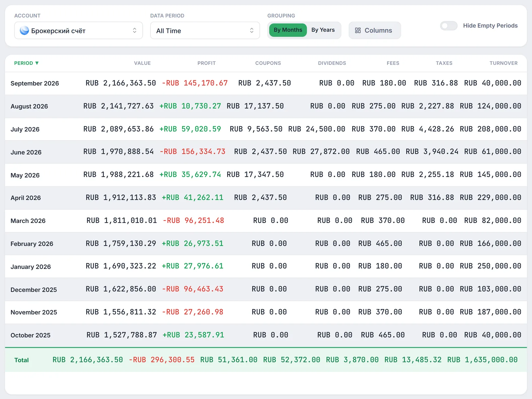This screenshot has width=532, height=399.
Task: Click the -RUB 145,170.67 profit value
Action: pyautogui.click(x=195, y=83)
